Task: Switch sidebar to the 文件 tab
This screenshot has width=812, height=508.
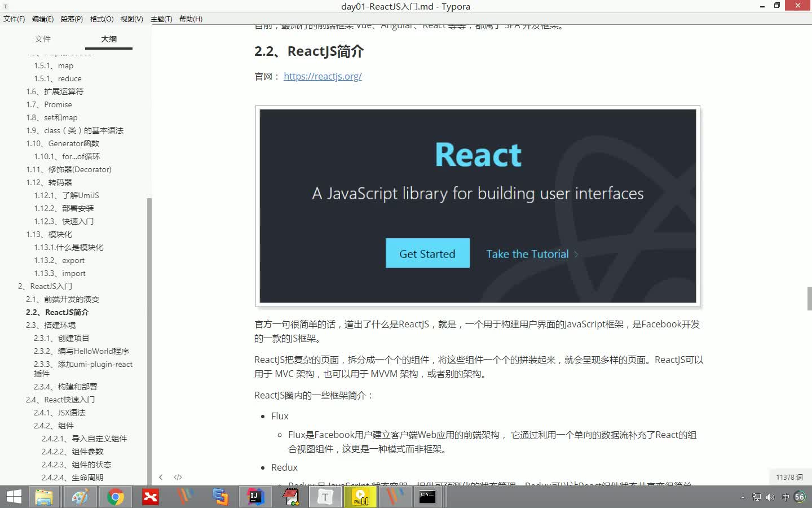Action: [42, 39]
